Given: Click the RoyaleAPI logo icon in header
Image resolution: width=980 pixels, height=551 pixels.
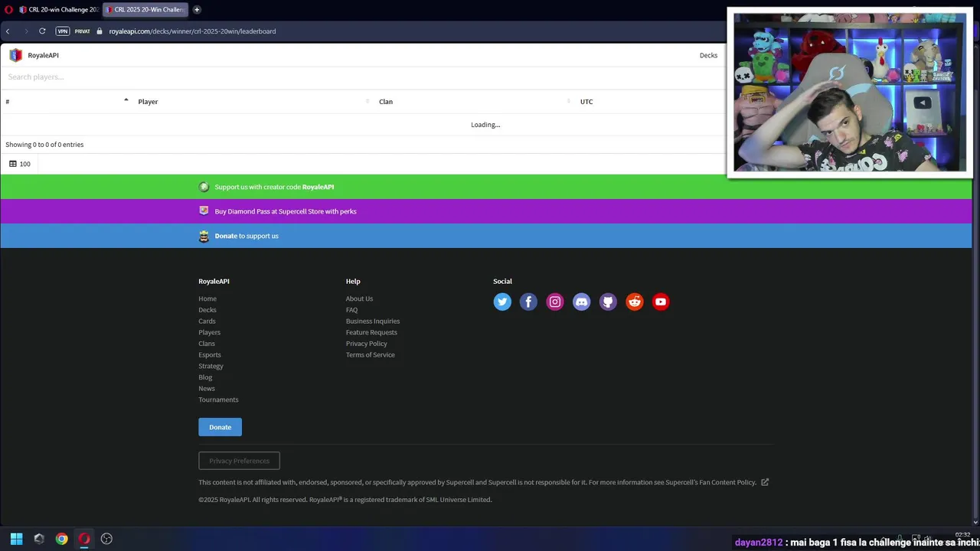Looking at the screenshot, I should coord(15,55).
